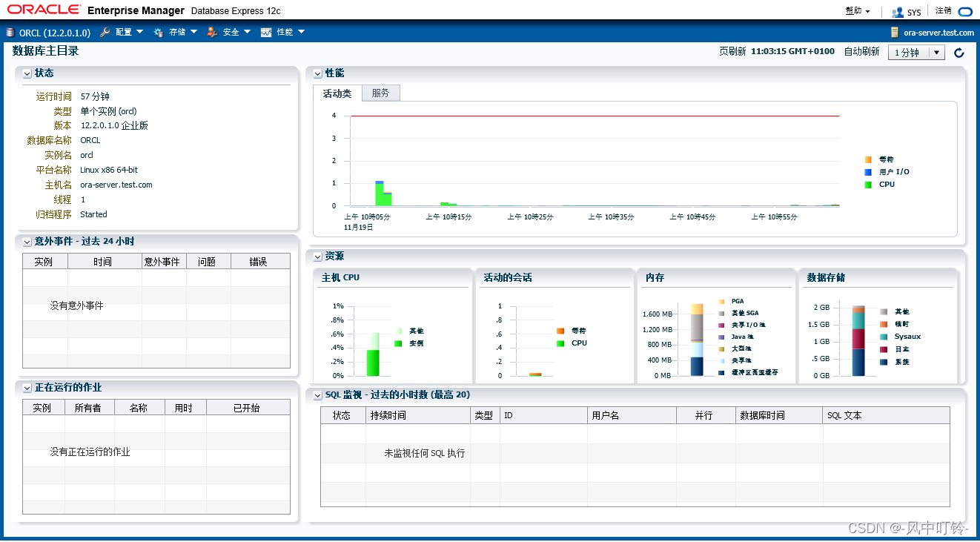Open the 安全 dropdown menu
Image resolution: width=980 pixels, height=542 pixels.
(x=237, y=33)
